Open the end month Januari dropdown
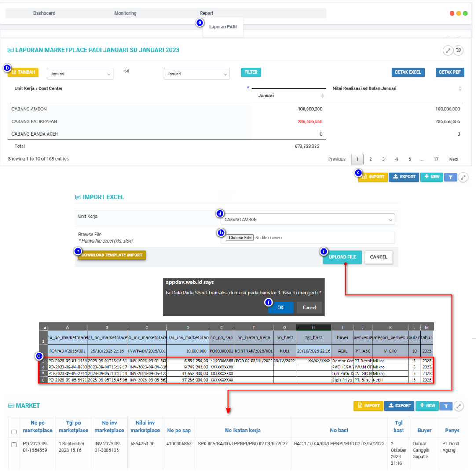The image size is (476, 471). pyautogui.click(x=196, y=74)
